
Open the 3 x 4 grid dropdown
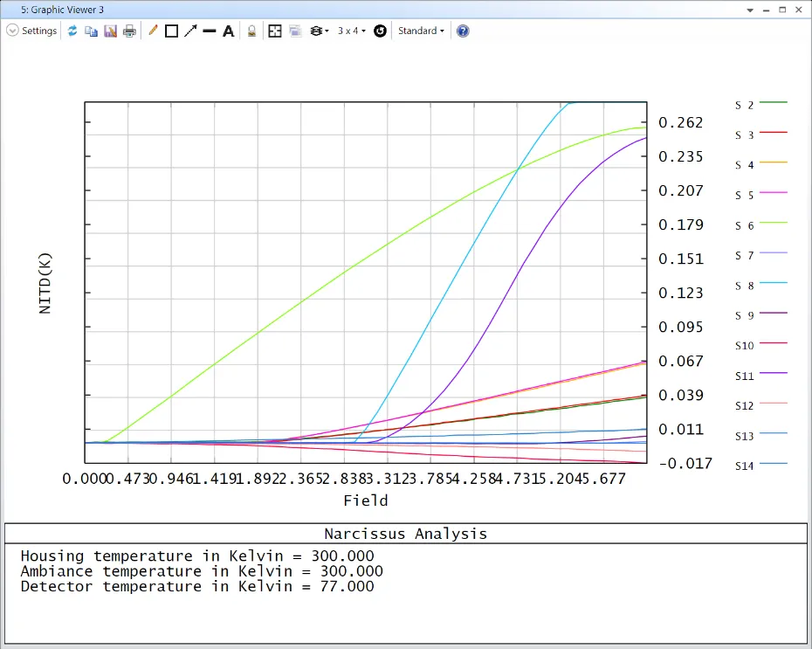pos(352,31)
